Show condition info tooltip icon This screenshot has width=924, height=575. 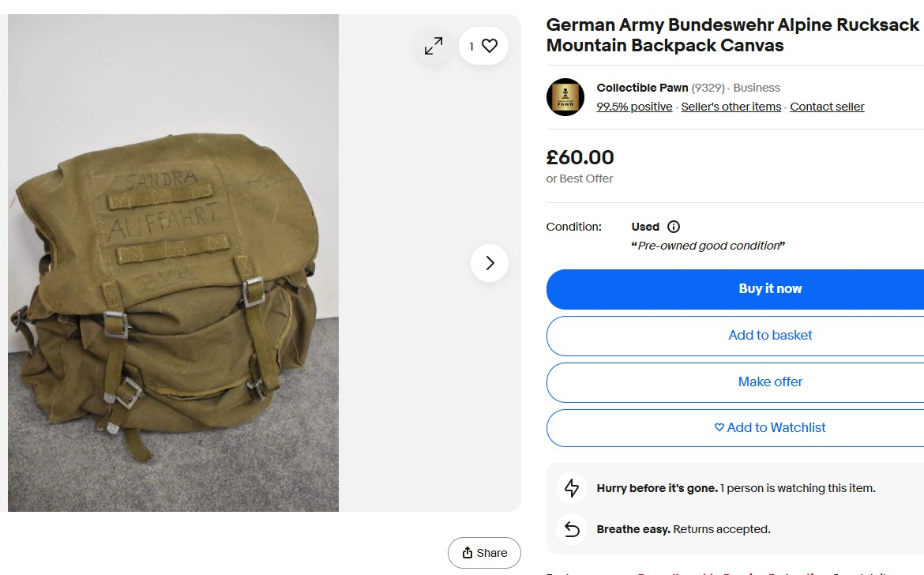point(674,227)
